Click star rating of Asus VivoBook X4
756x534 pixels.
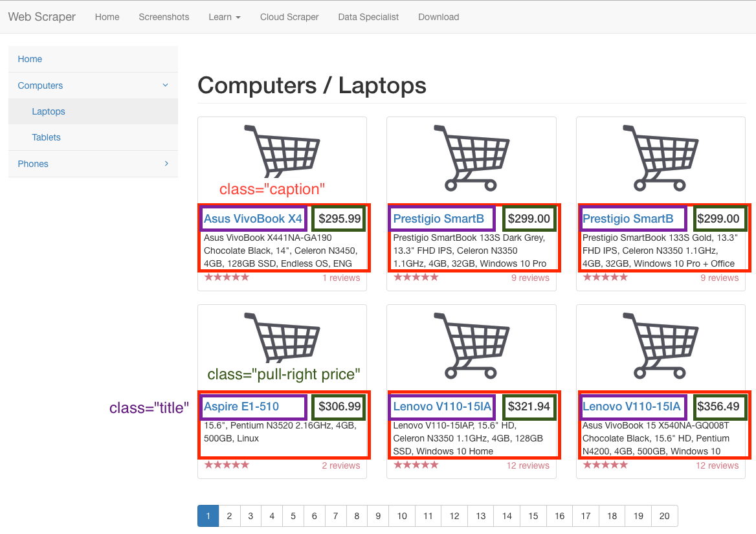[227, 277]
